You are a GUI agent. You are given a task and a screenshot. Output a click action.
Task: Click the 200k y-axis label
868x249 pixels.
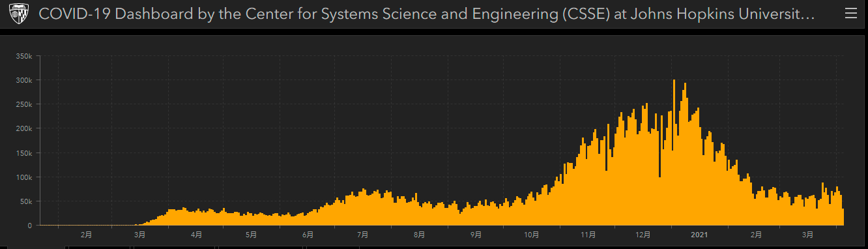click(24, 128)
